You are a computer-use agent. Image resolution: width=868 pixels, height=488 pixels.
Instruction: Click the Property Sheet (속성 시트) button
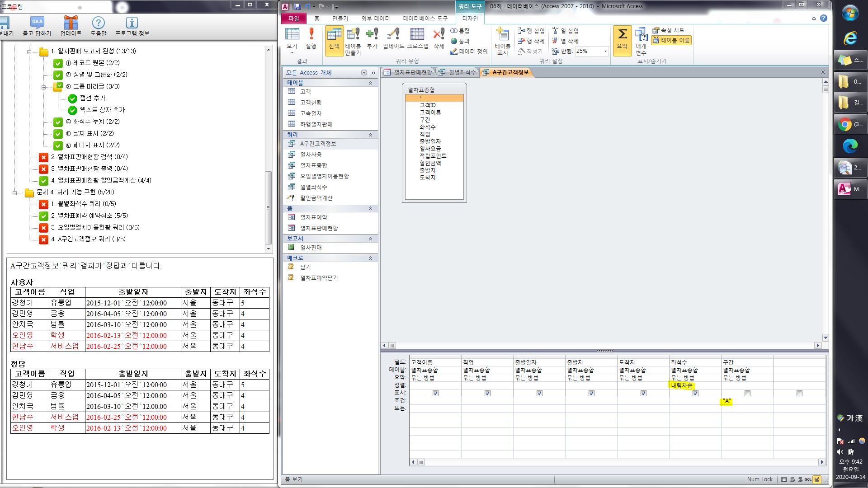tap(669, 30)
